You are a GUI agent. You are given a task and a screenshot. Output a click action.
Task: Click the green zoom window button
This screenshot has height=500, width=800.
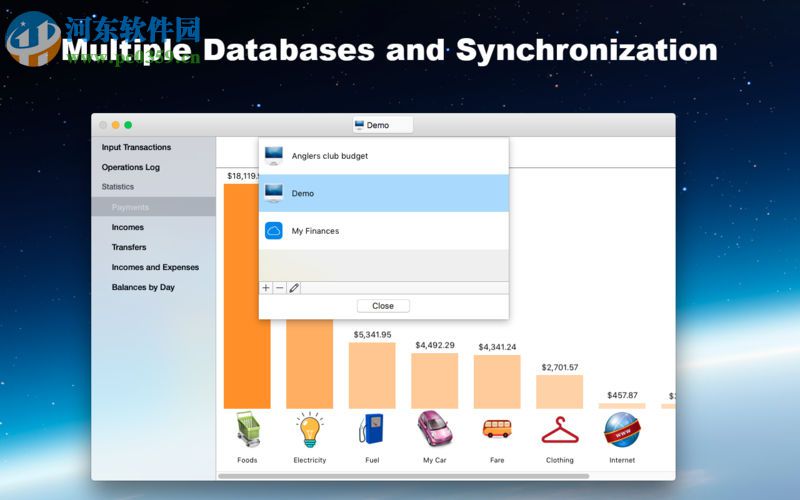pos(128,125)
